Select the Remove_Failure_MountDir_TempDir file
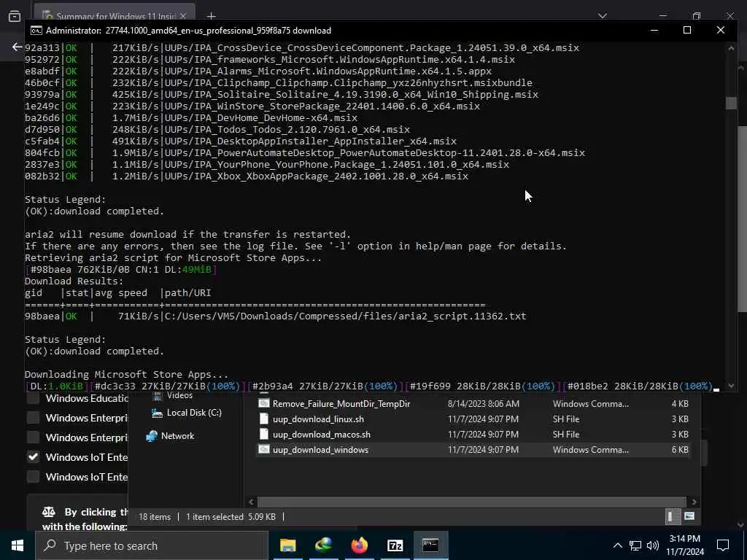This screenshot has height=560, width=747. coord(341,404)
